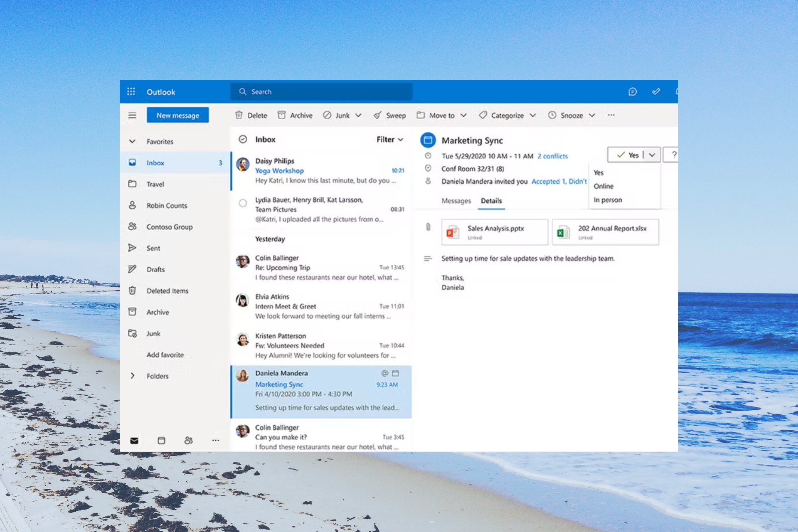The width and height of the screenshot is (798, 532).
Task: Open the Yoga Workshop email subject
Action: [279, 170]
